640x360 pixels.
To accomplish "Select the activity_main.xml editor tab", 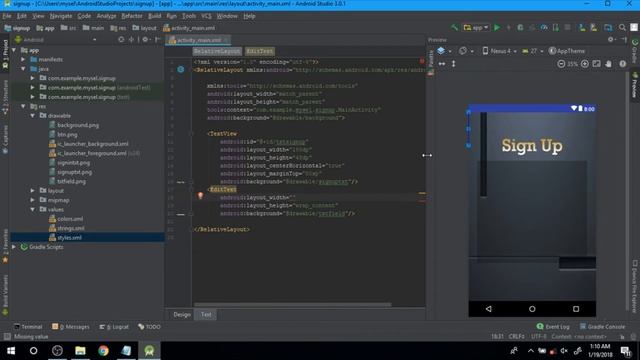I will (199, 40).
